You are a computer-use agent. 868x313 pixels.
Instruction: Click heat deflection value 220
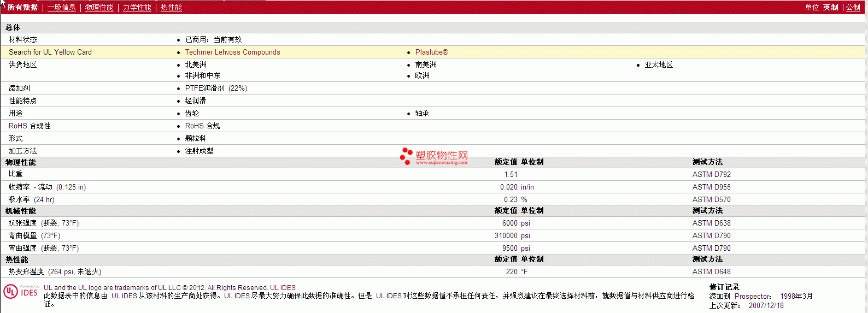click(x=512, y=271)
